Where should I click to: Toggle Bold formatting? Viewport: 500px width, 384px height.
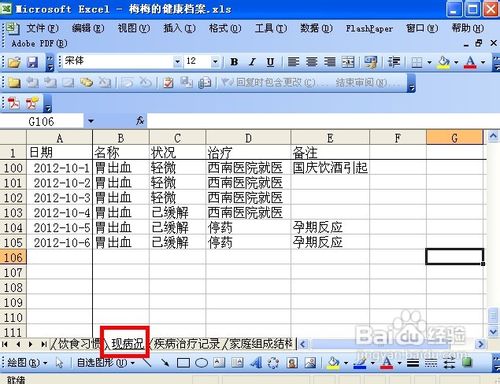coord(234,62)
